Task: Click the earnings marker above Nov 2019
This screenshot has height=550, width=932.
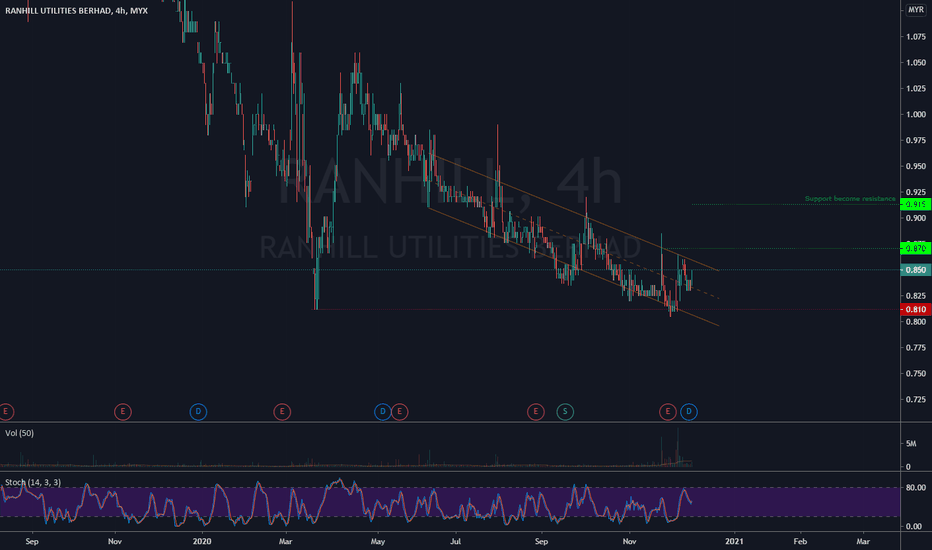Action: 122,411
